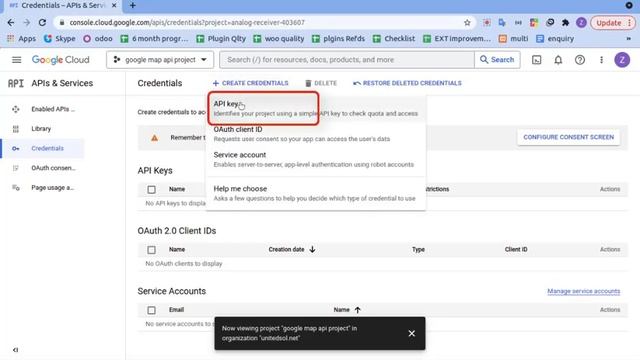The width and height of the screenshot is (640, 360).
Task: Click the Type column header in OAuth table
Action: coord(418,249)
